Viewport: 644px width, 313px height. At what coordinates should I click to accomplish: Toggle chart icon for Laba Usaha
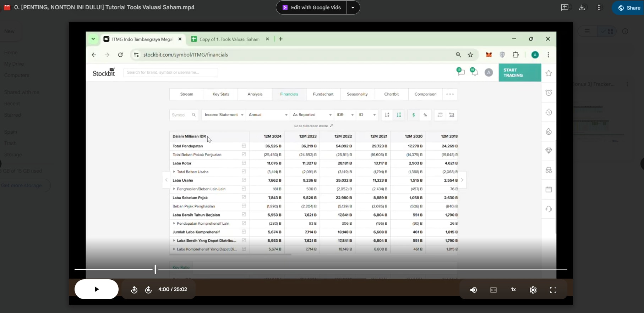[244, 180]
